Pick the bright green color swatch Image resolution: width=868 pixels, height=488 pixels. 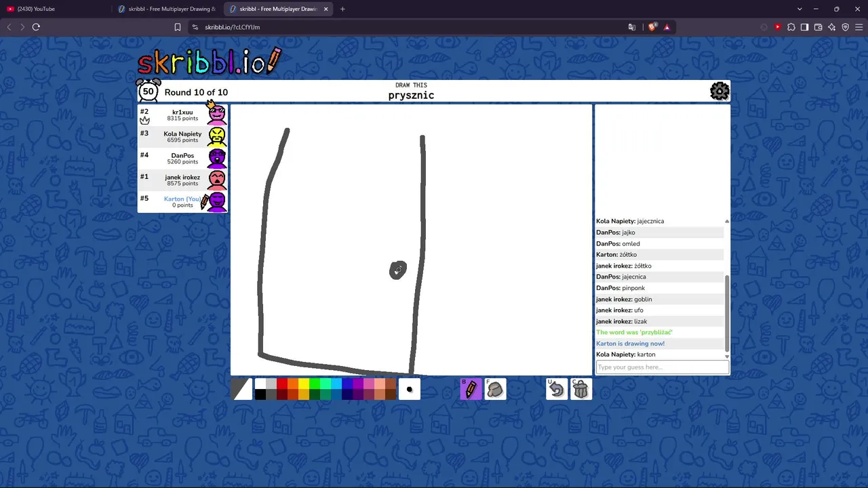[x=315, y=384]
